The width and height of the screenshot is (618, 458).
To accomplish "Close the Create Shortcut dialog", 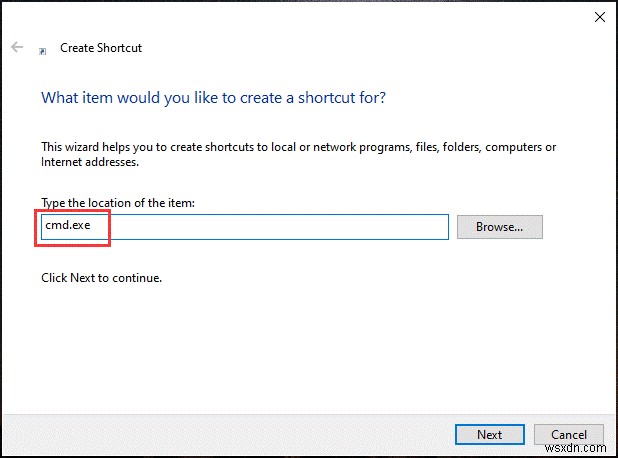I will coord(599,17).
